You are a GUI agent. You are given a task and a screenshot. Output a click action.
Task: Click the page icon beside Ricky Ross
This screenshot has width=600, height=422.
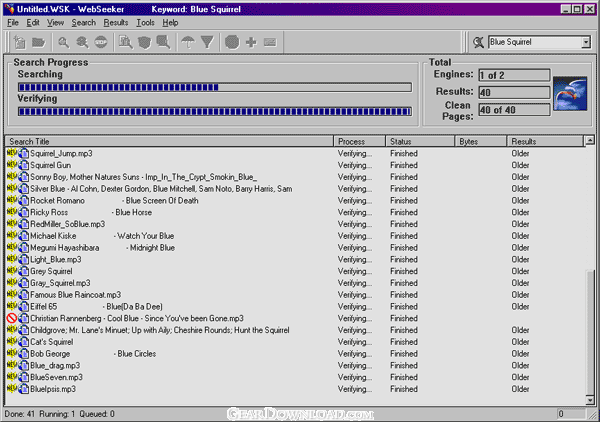pos(24,212)
